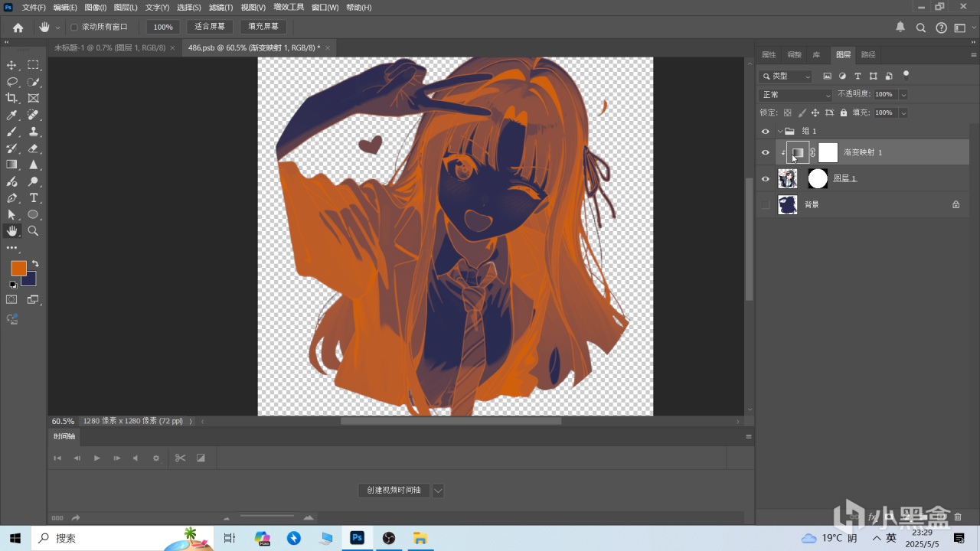Select the Sharpen/Blur triangle tool
This screenshot has width=980, height=551.
(34, 165)
